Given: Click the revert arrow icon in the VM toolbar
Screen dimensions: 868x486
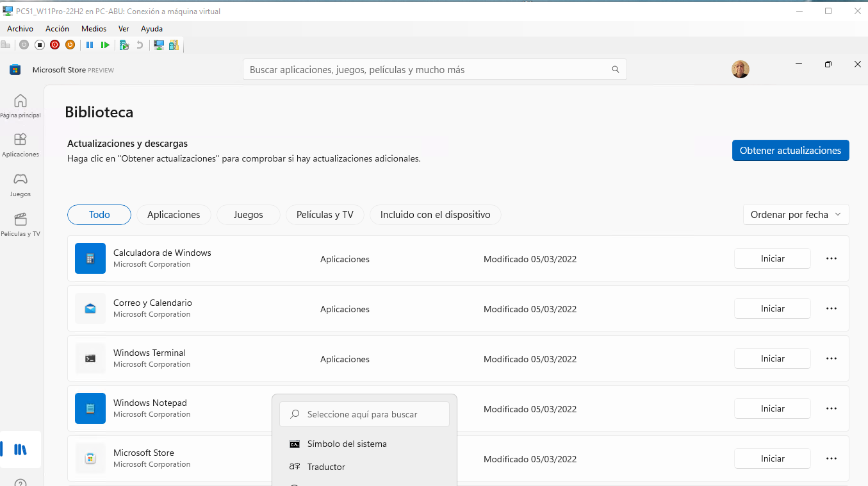Looking at the screenshot, I should (x=140, y=45).
